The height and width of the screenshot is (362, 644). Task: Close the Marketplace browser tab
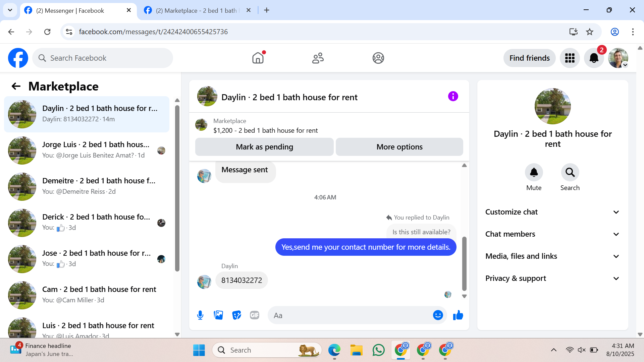249,10
